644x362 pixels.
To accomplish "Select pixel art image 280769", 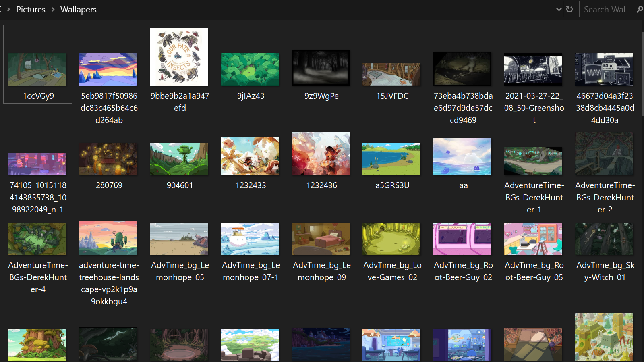I will [108, 159].
